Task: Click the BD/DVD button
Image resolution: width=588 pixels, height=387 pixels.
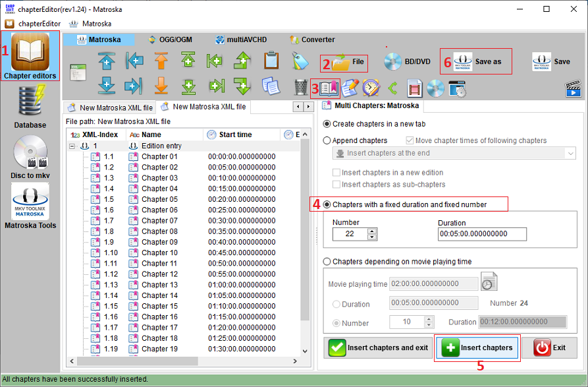Action: coord(407,61)
